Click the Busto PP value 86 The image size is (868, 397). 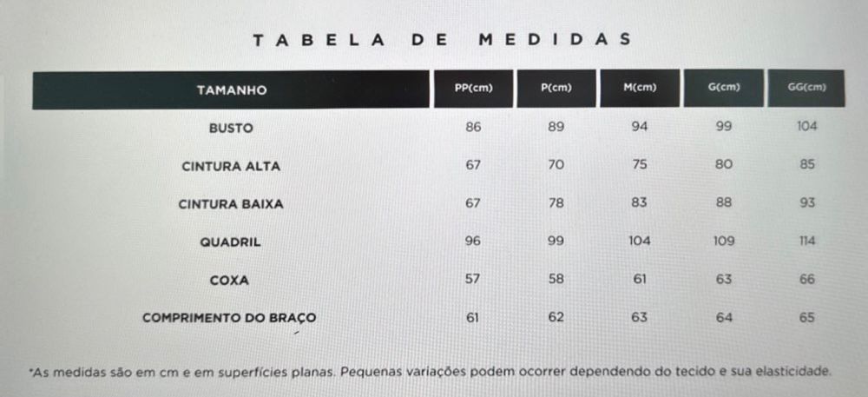click(x=473, y=127)
